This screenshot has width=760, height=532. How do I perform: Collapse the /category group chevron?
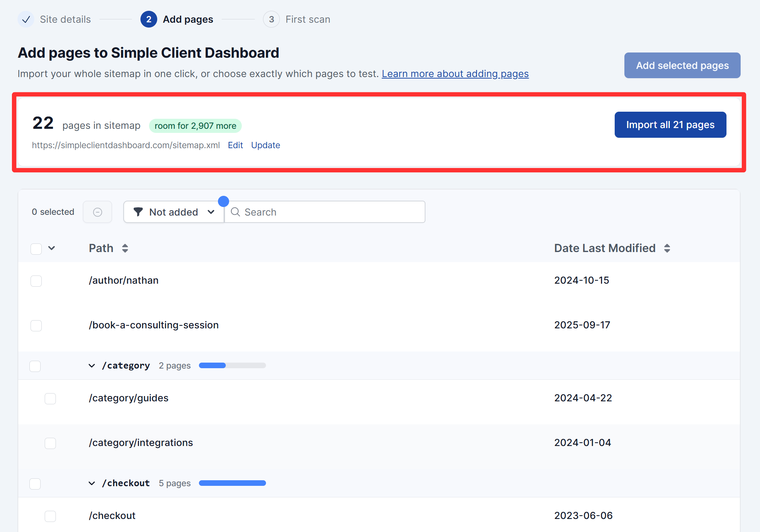(x=92, y=366)
